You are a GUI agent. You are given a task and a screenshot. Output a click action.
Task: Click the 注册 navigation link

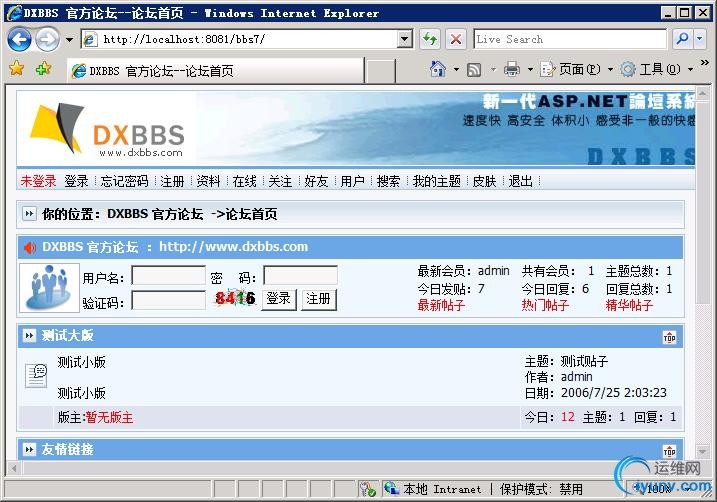pos(172,182)
